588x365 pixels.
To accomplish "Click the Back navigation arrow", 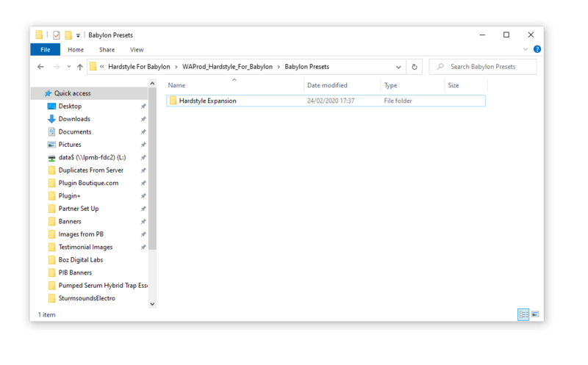I will pyautogui.click(x=41, y=67).
